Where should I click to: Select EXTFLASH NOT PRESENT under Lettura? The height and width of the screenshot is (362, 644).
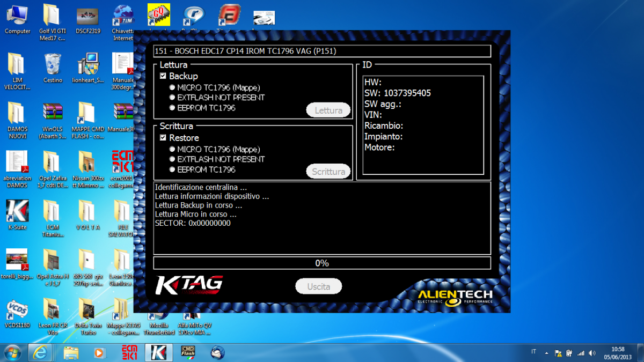172,98
